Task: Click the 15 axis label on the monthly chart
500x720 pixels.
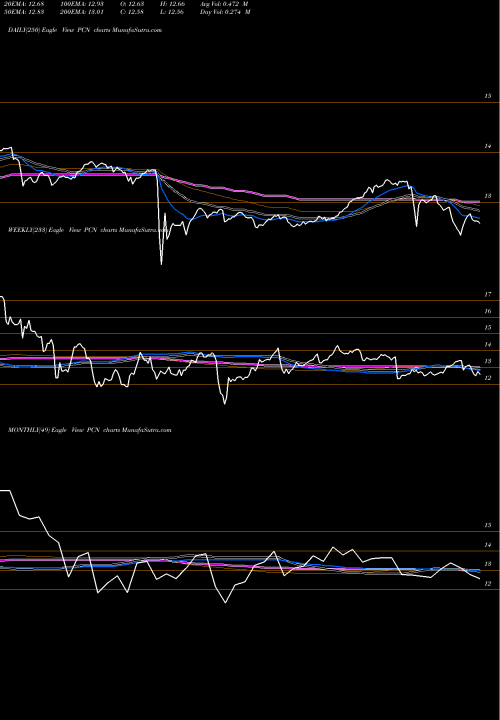Action: coord(488,525)
